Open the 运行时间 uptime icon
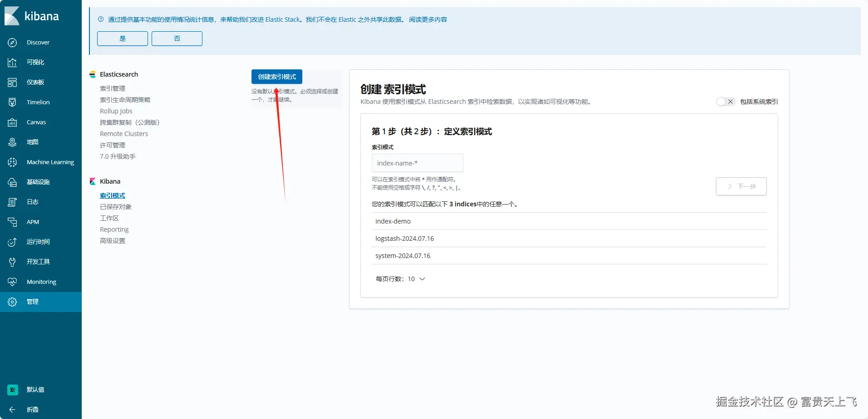 click(12, 242)
